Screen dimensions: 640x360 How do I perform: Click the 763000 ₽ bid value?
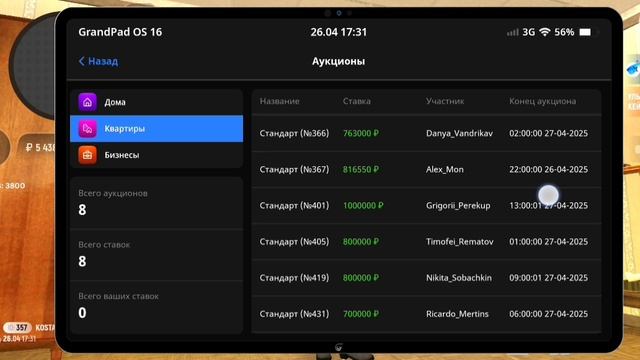click(x=361, y=133)
